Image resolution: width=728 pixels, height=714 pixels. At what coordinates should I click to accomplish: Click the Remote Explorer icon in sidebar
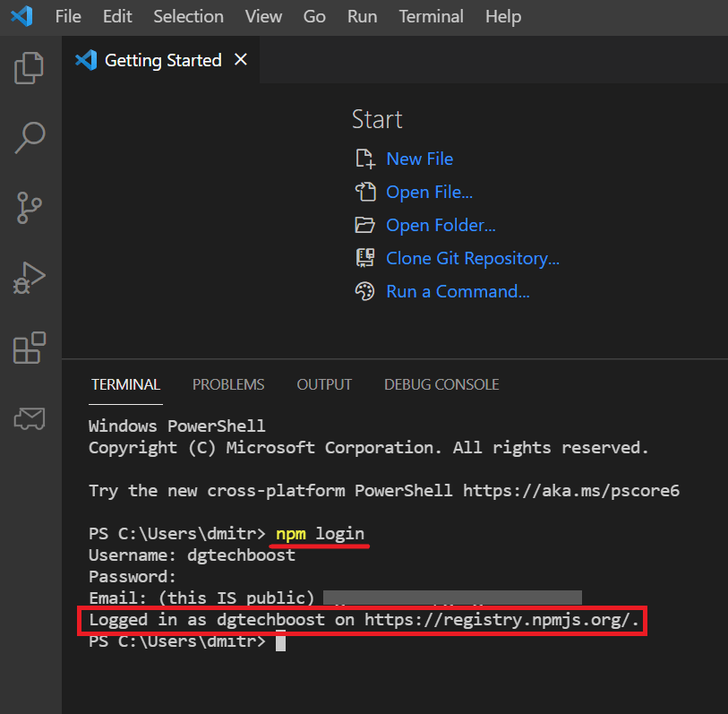click(30, 417)
